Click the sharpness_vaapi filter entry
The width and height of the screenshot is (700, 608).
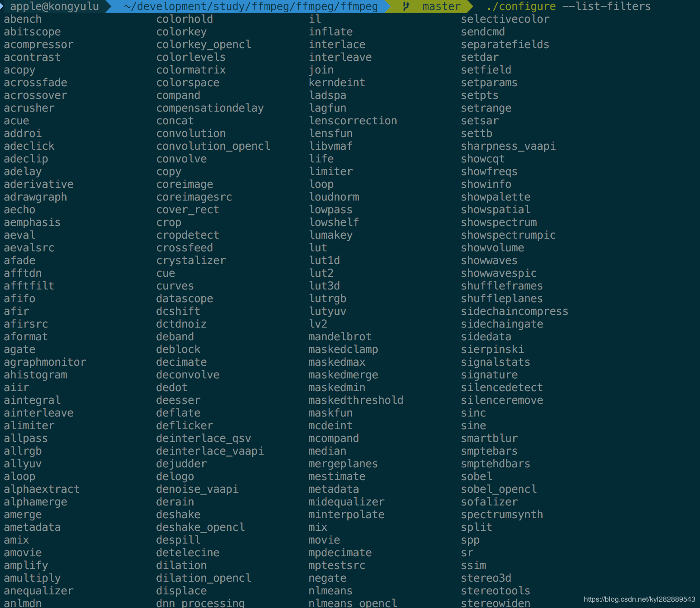point(509,146)
